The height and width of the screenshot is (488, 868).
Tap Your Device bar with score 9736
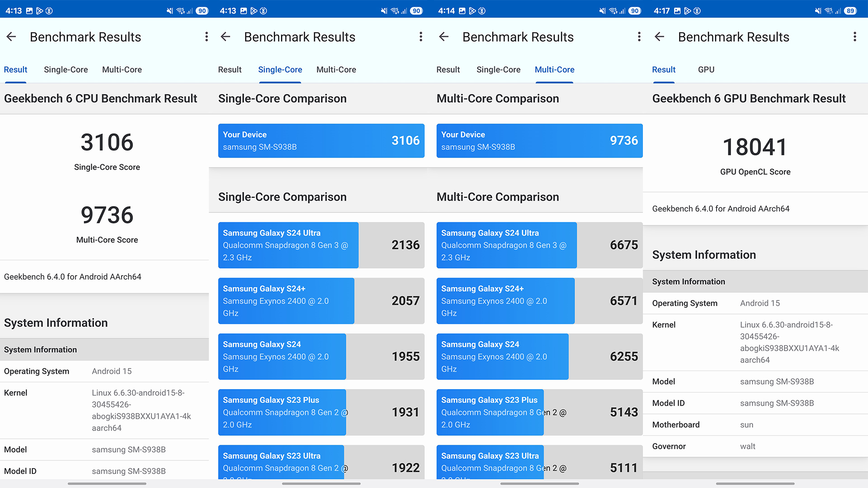(x=539, y=141)
